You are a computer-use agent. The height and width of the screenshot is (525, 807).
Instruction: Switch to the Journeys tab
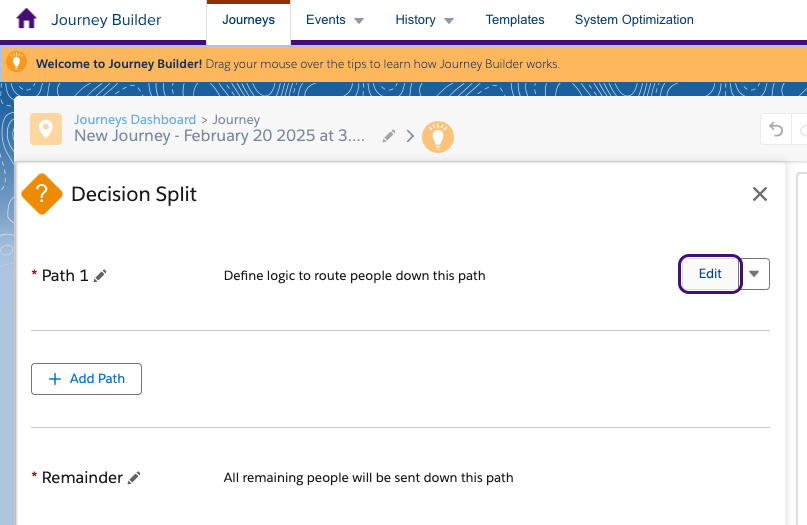248,20
